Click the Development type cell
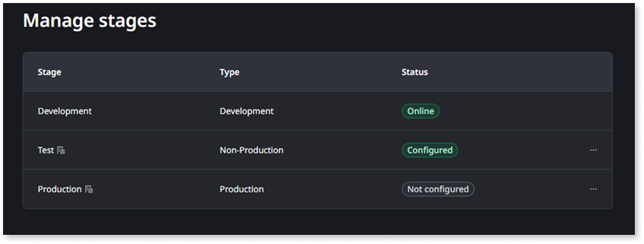 (246, 111)
